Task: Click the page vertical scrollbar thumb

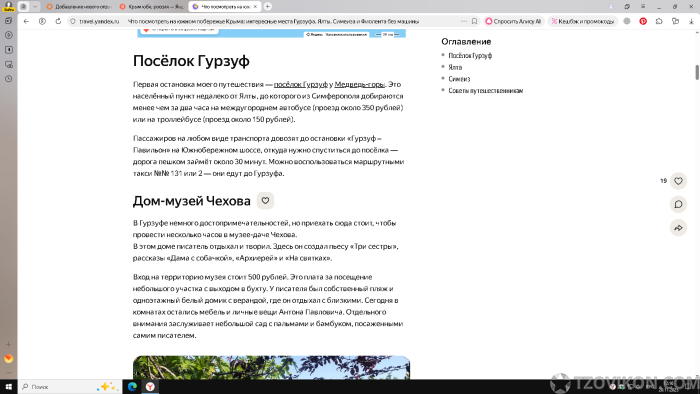Action: click(697, 72)
